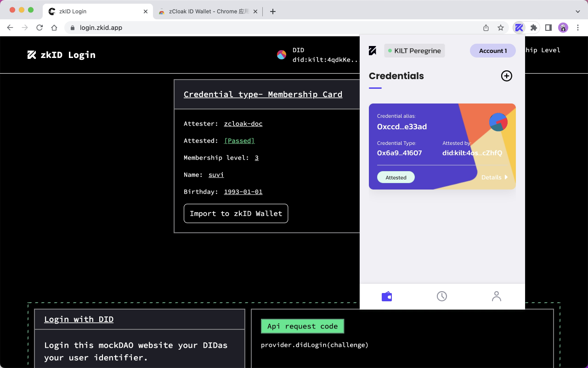Click the DID avatar icon in header
This screenshot has width=588, height=368.
click(x=282, y=55)
